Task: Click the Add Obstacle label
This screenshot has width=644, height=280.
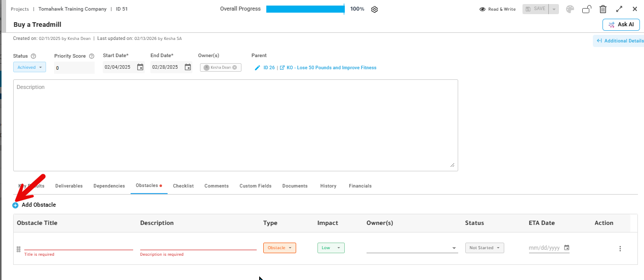Action: pos(39,205)
